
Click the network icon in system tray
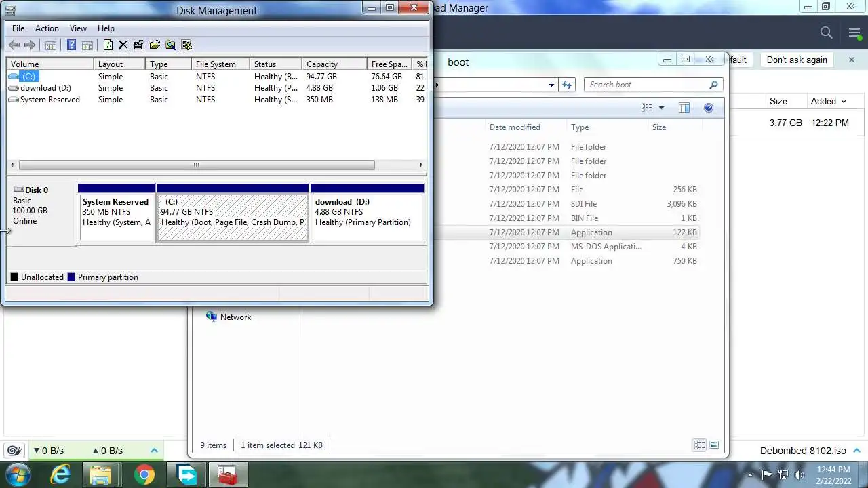click(x=784, y=474)
